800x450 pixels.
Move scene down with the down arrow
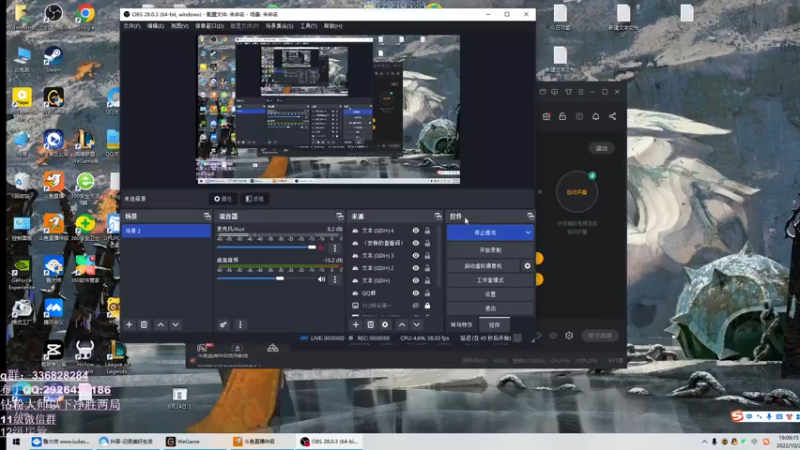pyautogui.click(x=175, y=324)
